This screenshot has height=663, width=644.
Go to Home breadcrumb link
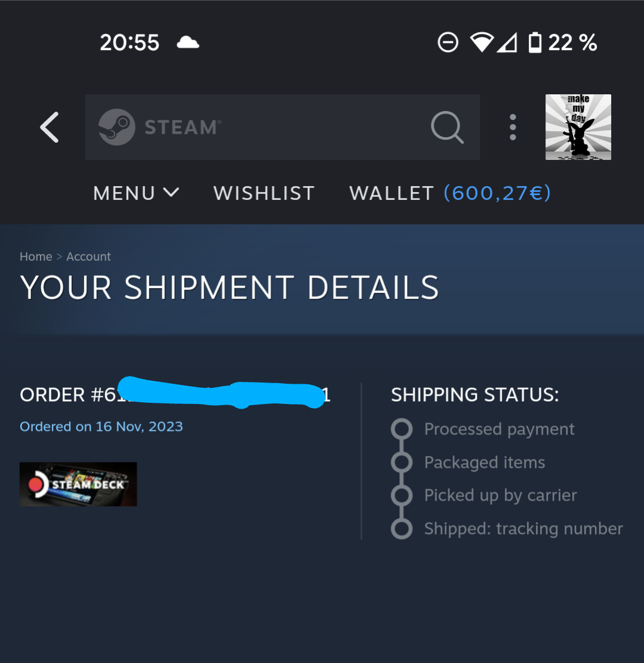(36, 257)
